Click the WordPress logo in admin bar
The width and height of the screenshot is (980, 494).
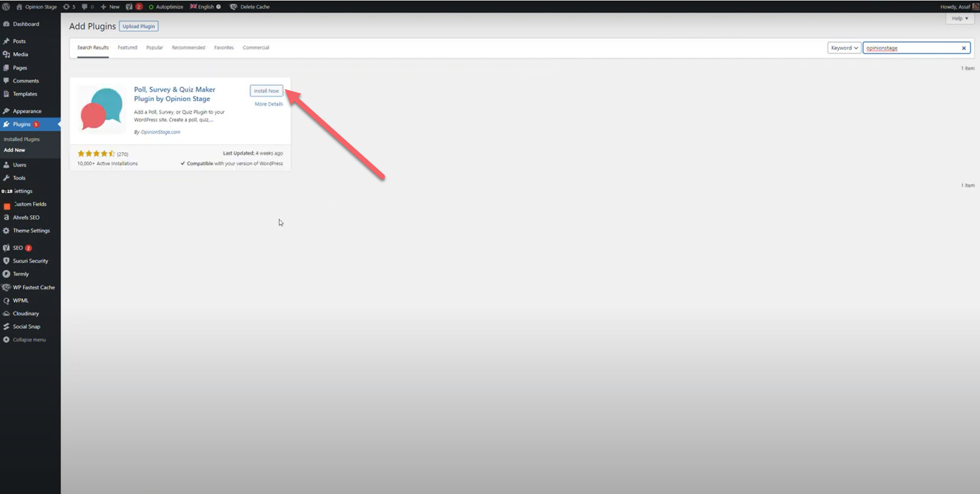click(6, 7)
